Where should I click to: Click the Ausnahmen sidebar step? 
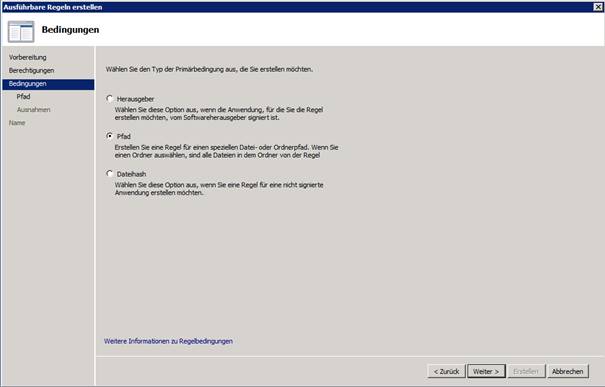pos(34,110)
